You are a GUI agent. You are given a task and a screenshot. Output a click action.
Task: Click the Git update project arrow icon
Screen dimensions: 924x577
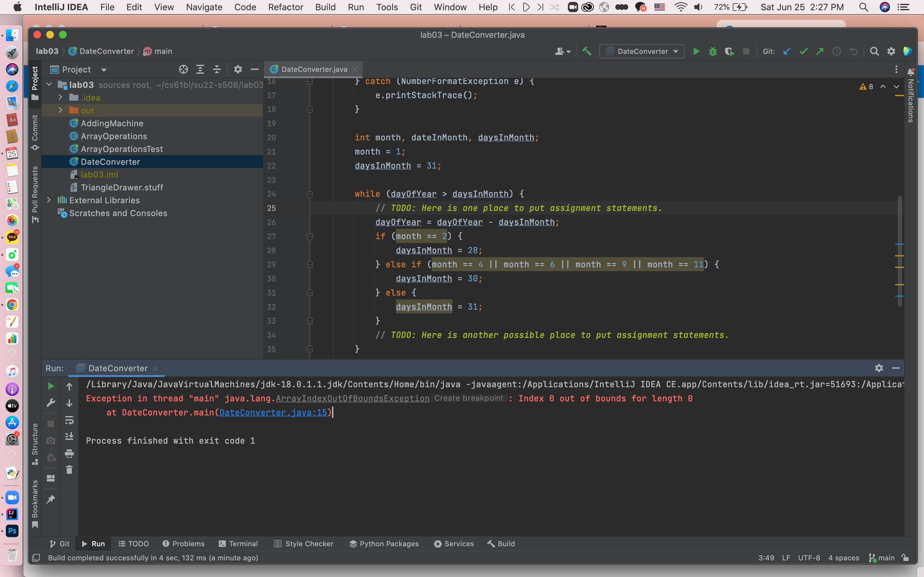[x=787, y=51]
